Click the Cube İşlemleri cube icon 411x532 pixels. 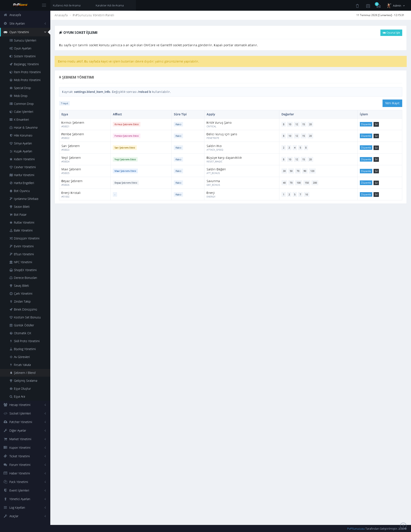pos(11,112)
